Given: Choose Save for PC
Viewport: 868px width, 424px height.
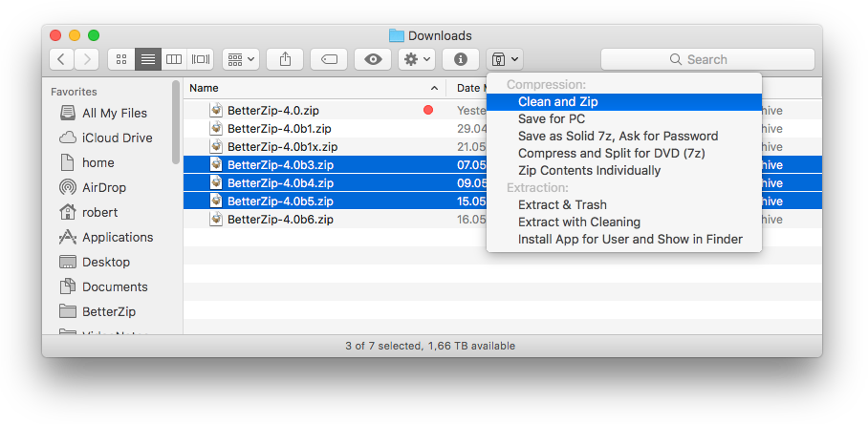Looking at the screenshot, I should tap(624, 118).
